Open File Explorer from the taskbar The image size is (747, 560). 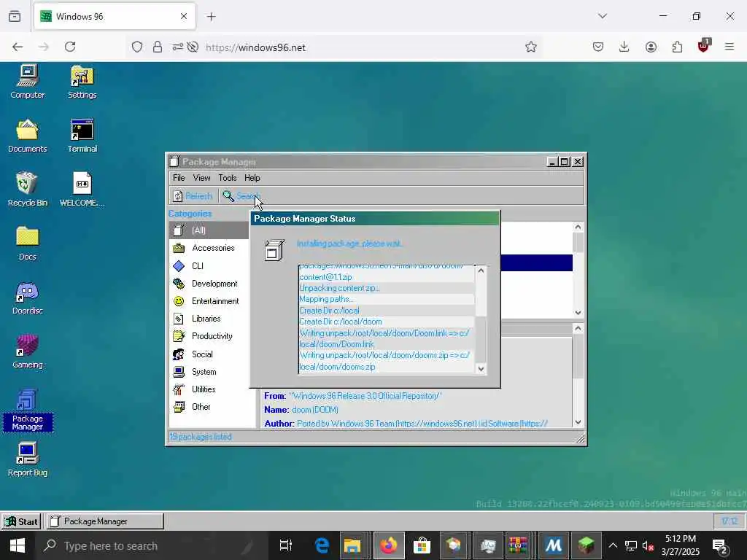coord(352,545)
